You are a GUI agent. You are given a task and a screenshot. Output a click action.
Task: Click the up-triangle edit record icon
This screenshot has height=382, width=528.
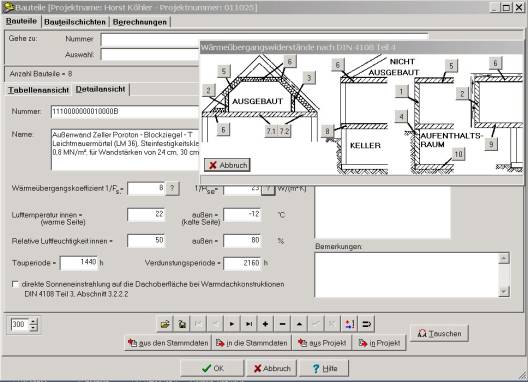coord(299,324)
